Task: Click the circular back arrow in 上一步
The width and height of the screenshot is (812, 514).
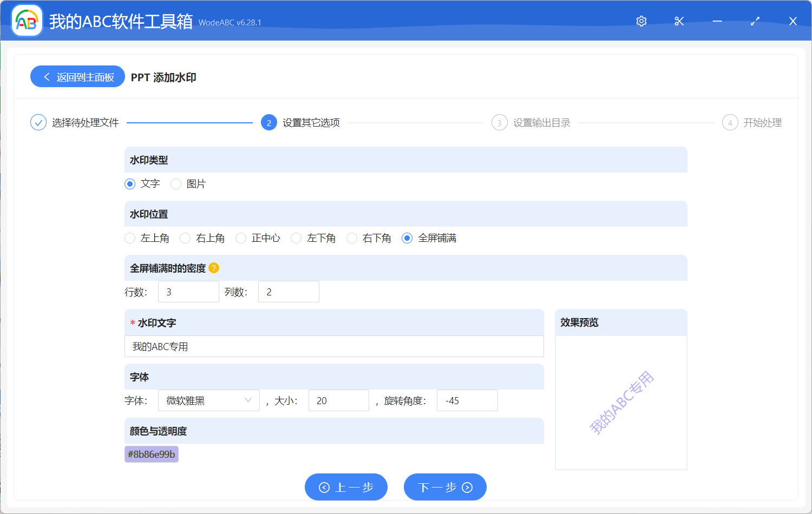Action: 324,487
